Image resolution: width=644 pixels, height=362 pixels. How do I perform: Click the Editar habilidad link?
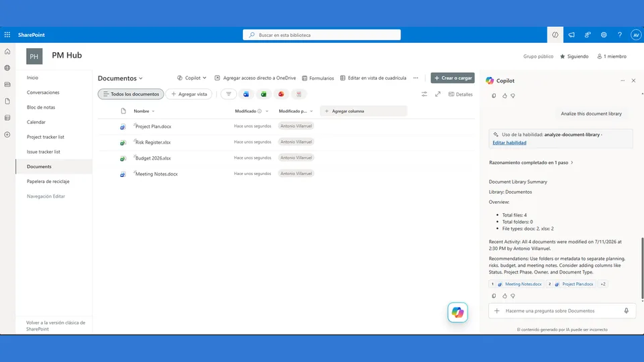tap(509, 142)
